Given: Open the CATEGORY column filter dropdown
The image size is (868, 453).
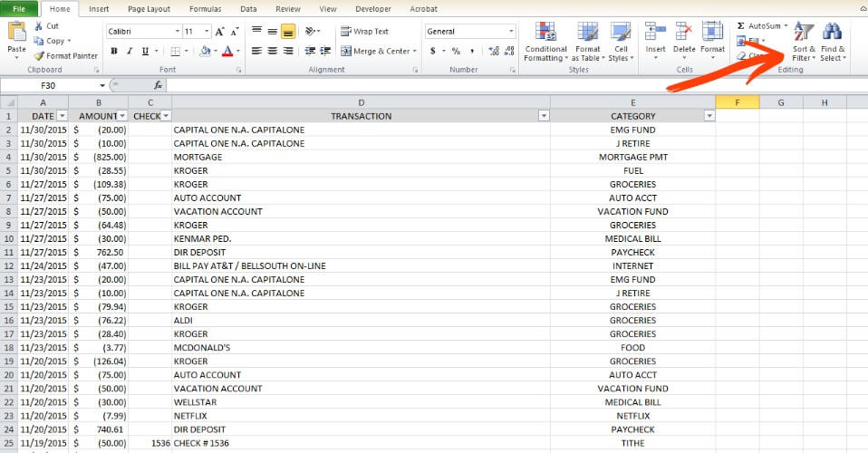Looking at the screenshot, I should [x=709, y=116].
